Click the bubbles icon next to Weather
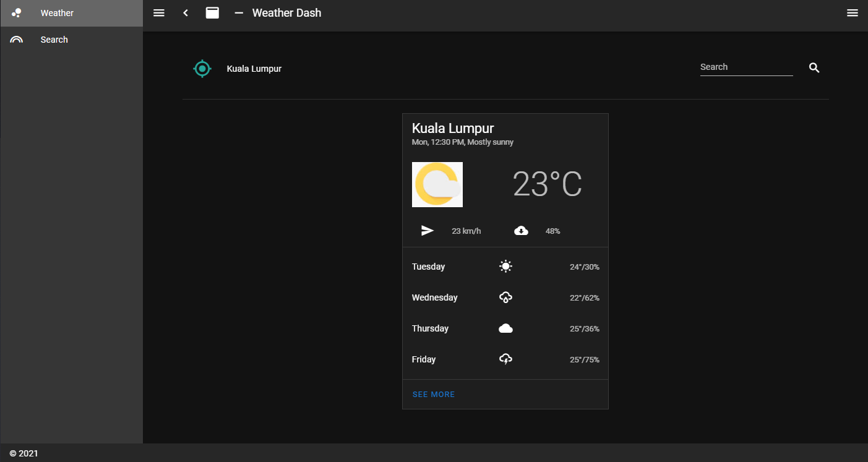 click(x=16, y=12)
